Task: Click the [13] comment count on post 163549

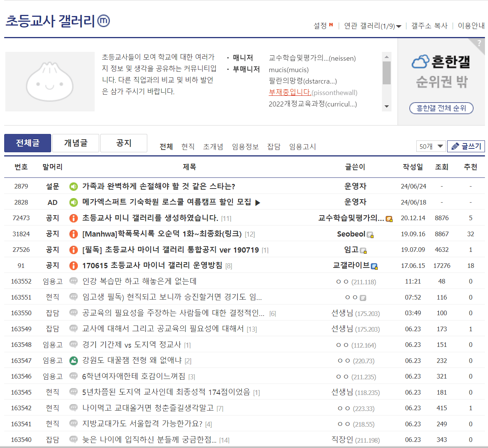Action: tap(252, 329)
